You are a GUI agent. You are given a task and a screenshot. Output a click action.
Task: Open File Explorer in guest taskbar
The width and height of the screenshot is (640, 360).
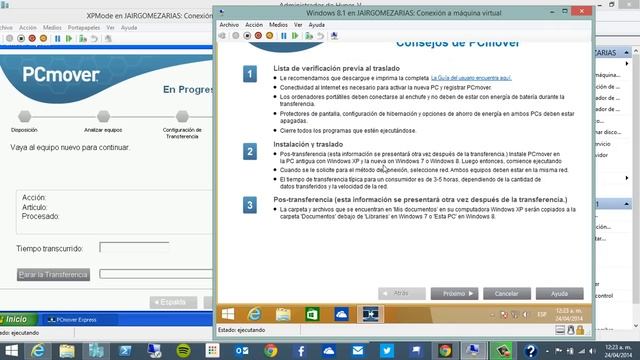283,314
